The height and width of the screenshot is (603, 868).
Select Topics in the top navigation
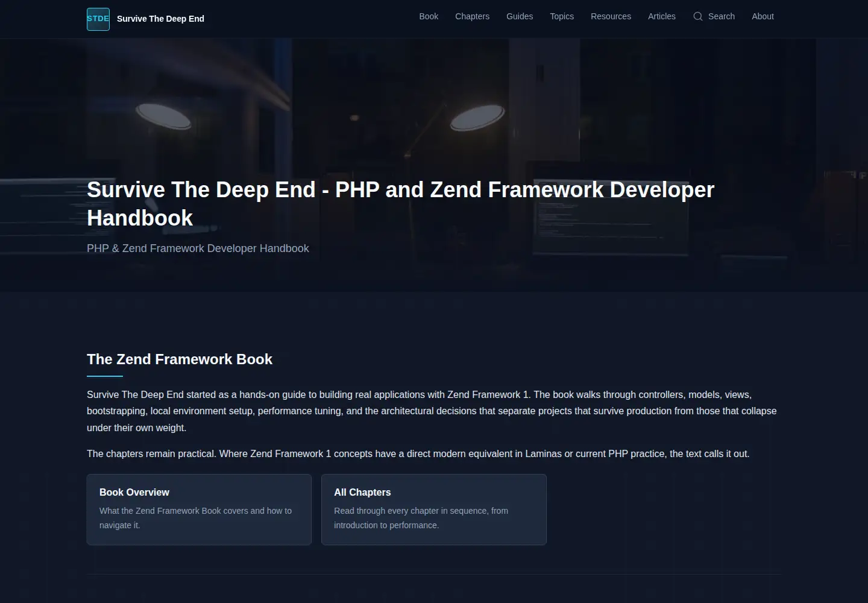(x=562, y=16)
